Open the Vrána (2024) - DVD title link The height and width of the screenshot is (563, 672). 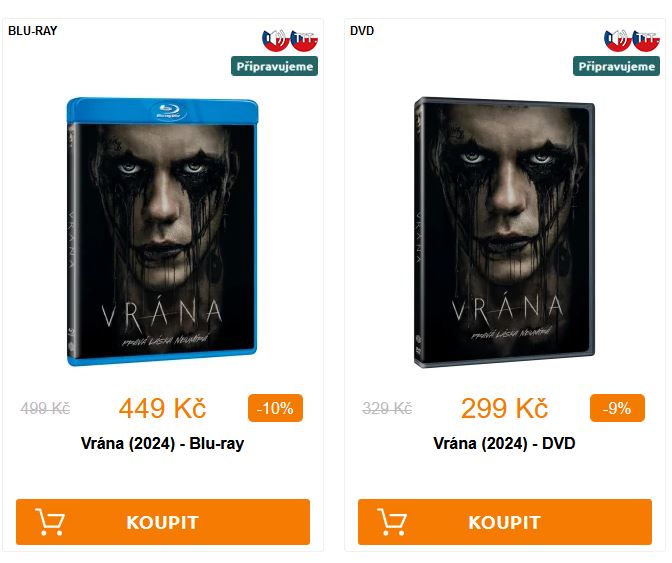[504, 443]
